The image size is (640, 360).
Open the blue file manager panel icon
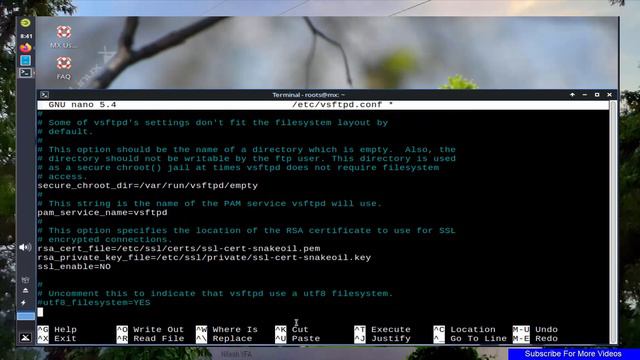click(x=25, y=60)
